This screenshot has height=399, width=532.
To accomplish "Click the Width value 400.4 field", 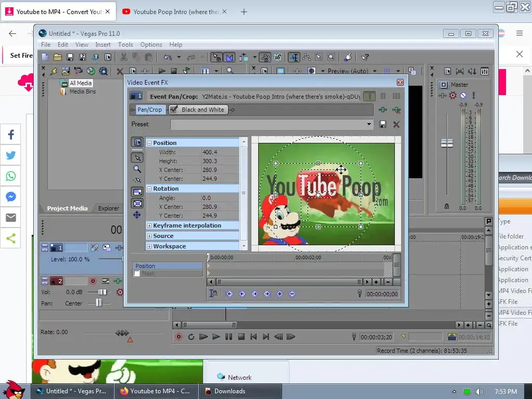I will pyautogui.click(x=220, y=152).
